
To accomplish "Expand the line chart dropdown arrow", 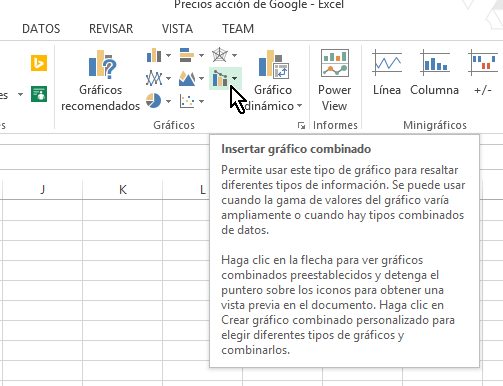I will tap(168, 79).
